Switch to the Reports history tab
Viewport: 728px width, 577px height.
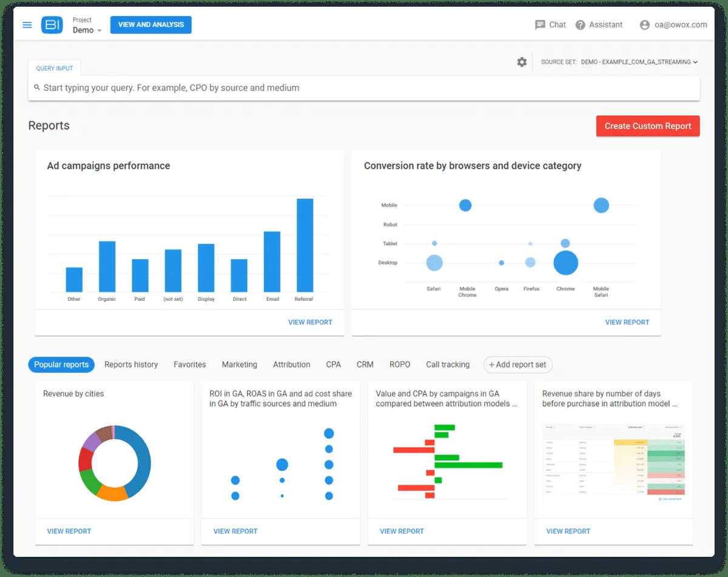click(x=131, y=365)
